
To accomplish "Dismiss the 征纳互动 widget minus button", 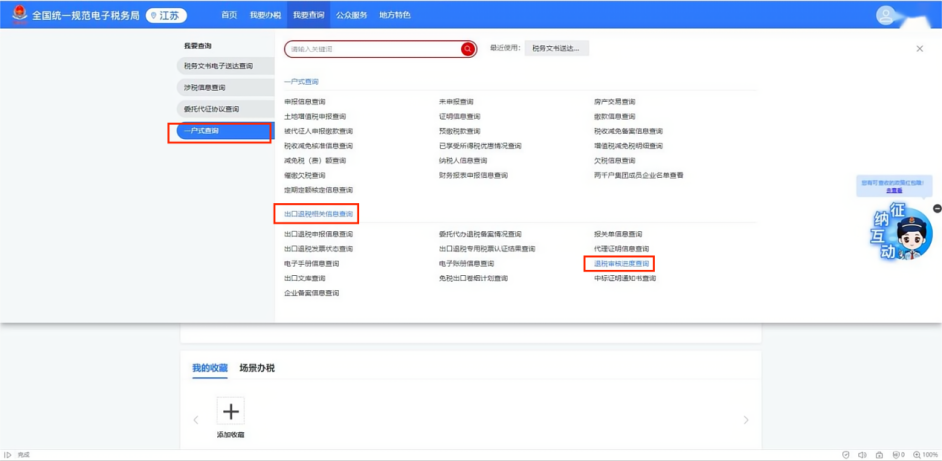I will [937, 208].
